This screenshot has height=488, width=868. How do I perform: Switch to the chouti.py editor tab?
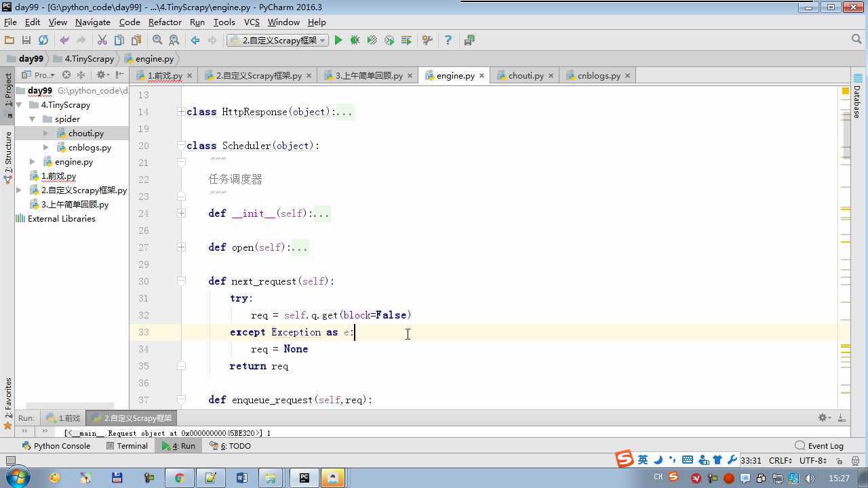526,75
